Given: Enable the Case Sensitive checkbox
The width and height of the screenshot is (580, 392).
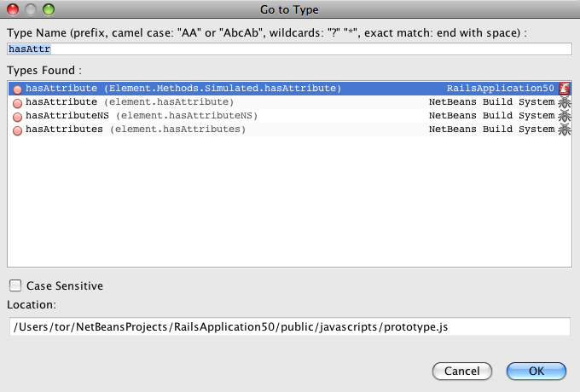Looking at the screenshot, I should pos(14,286).
